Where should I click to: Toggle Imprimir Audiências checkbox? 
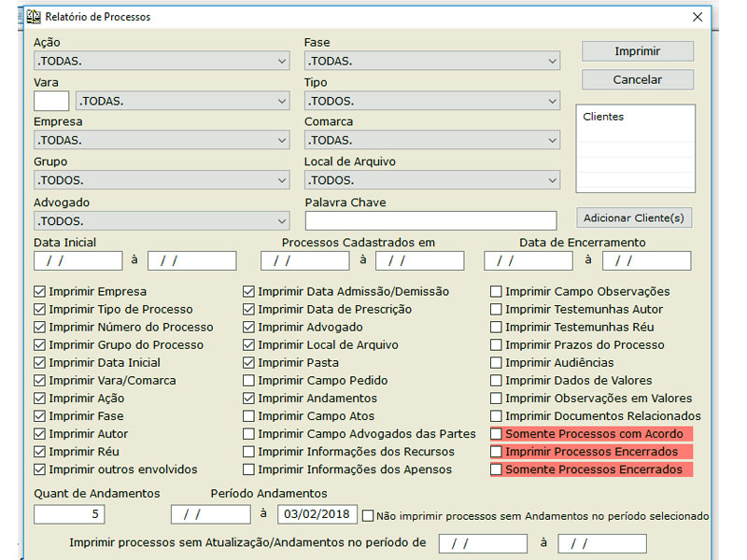497,363
